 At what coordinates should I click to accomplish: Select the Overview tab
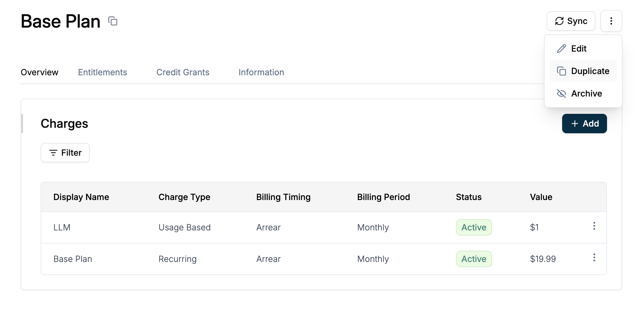(x=39, y=72)
